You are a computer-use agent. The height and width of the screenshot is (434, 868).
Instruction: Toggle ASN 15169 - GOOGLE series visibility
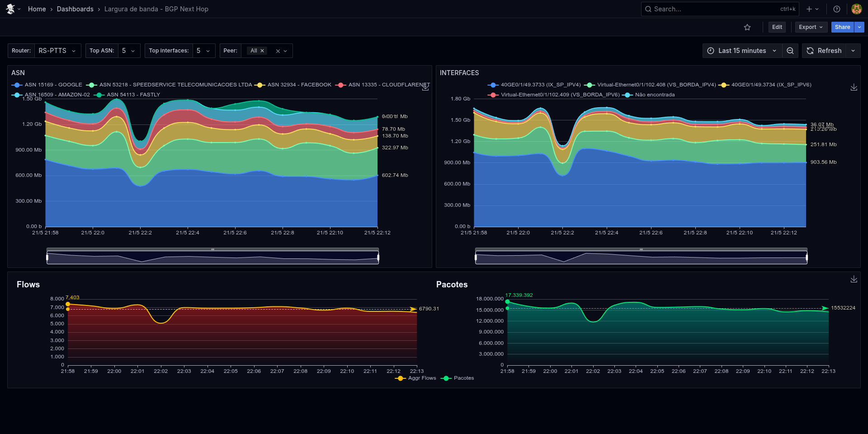53,85
